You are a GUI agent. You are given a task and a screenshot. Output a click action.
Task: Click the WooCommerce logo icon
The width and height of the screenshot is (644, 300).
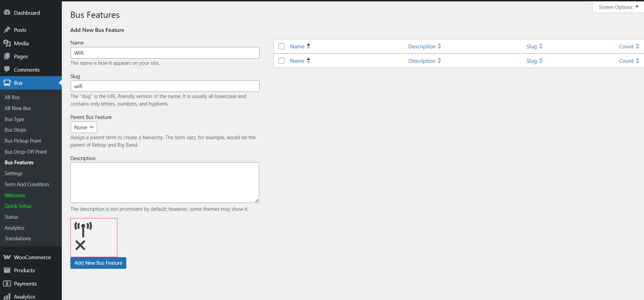[7, 257]
